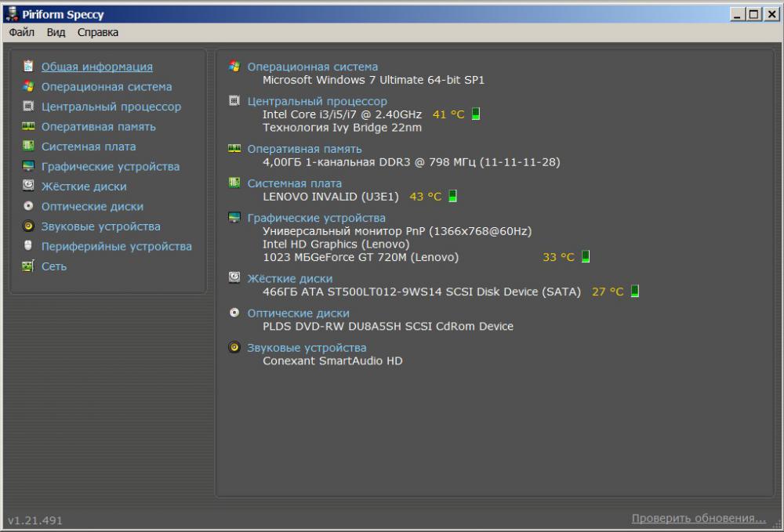784x532 pixels.
Task: Click the 27 °C hard disk temperature value
Action: point(608,291)
